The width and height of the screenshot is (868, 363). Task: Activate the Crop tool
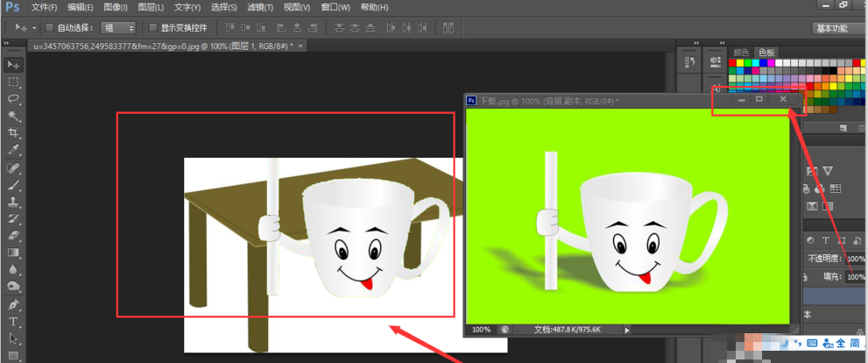pos(13,132)
